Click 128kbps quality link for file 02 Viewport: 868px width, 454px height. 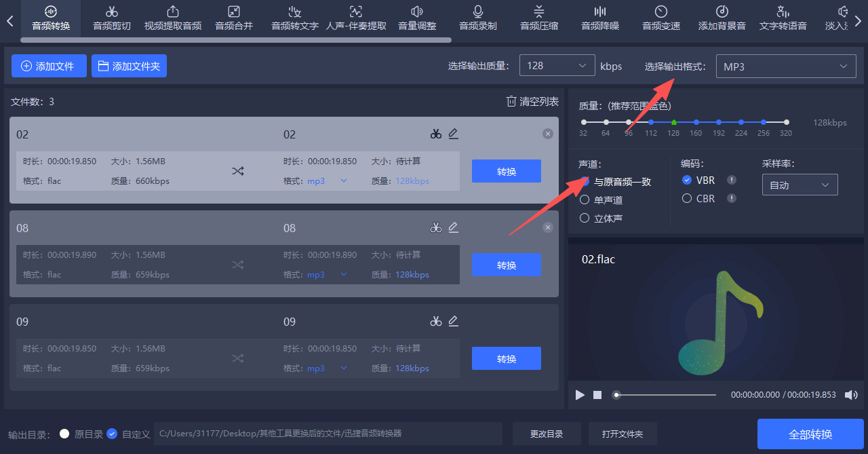coord(412,181)
